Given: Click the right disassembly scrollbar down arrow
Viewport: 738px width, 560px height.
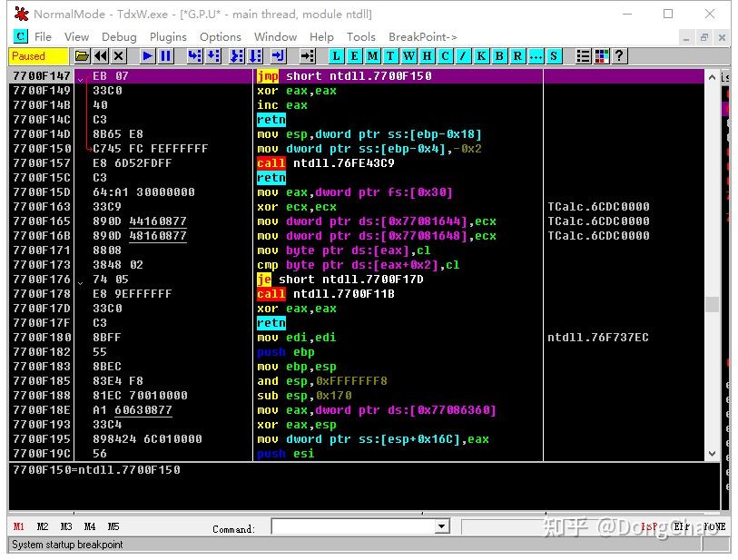Looking at the screenshot, I should [712, 454].
